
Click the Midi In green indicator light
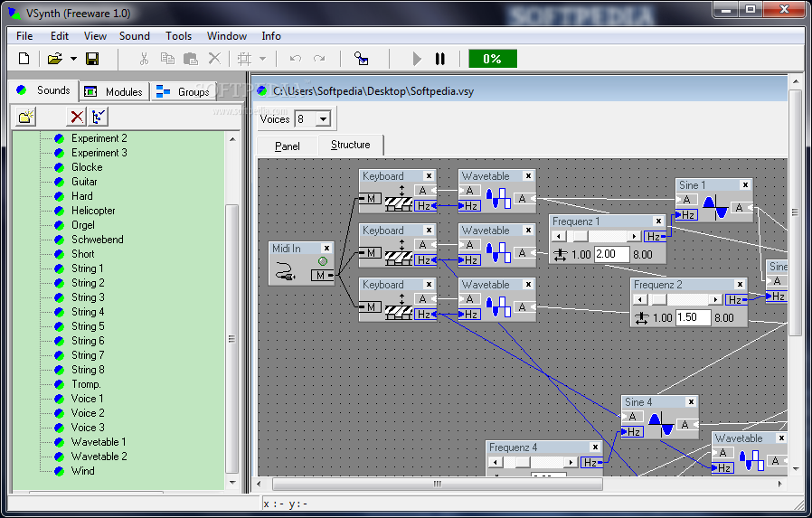point(323,261)
